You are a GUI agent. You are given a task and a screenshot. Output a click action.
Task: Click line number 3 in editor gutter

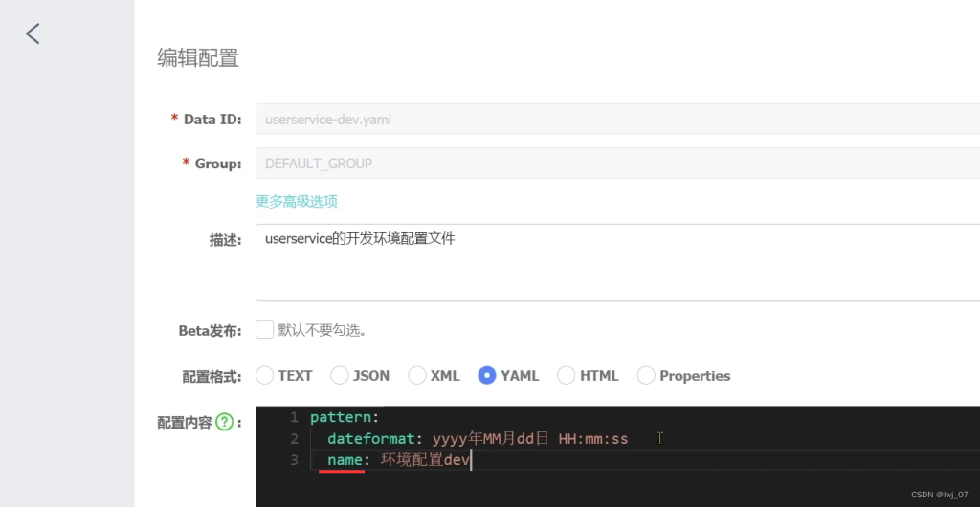(x=294, y=461)
